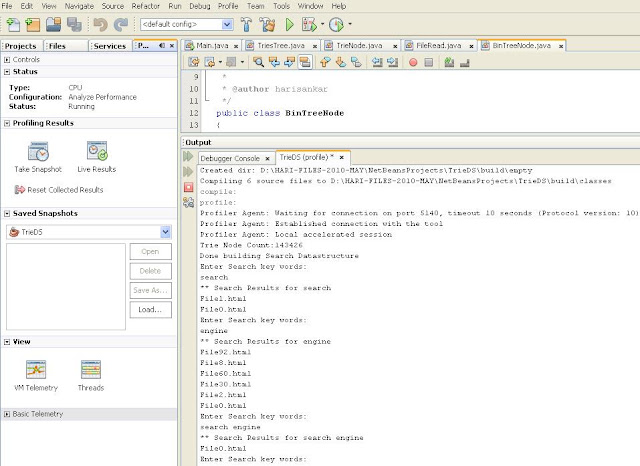Click the editor Back navigation icon
This screenshot has height=466, width=640.
coord(210,62)
